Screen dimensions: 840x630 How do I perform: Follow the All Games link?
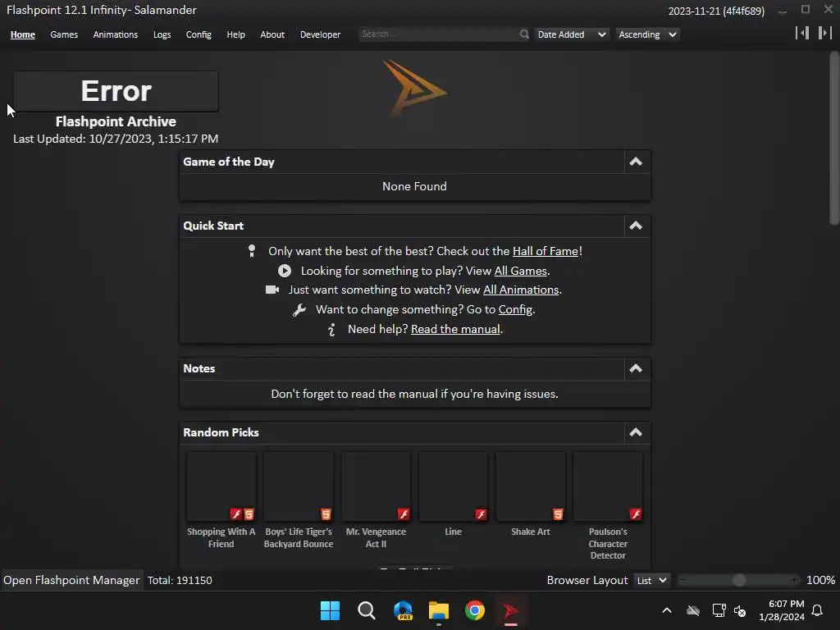click(x=521, y=271)
